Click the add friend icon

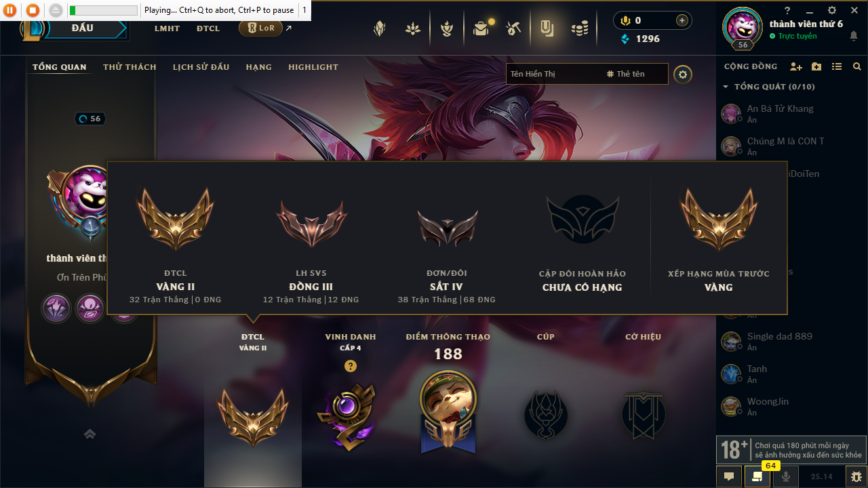(796, 66)
